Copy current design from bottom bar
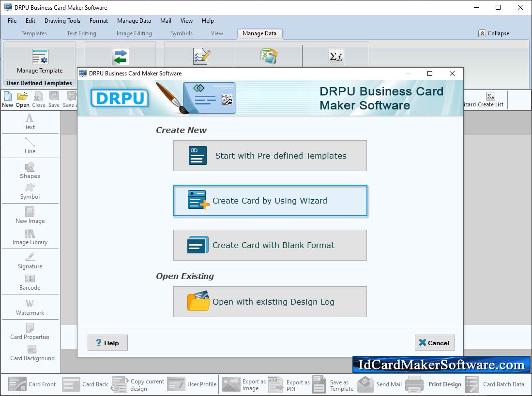The image size is (532, 396). tap(138, 385)
